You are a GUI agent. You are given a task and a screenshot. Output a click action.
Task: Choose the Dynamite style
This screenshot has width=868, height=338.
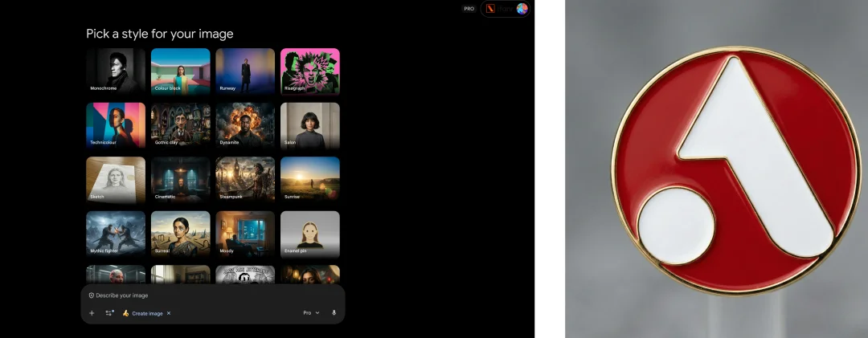245,124
